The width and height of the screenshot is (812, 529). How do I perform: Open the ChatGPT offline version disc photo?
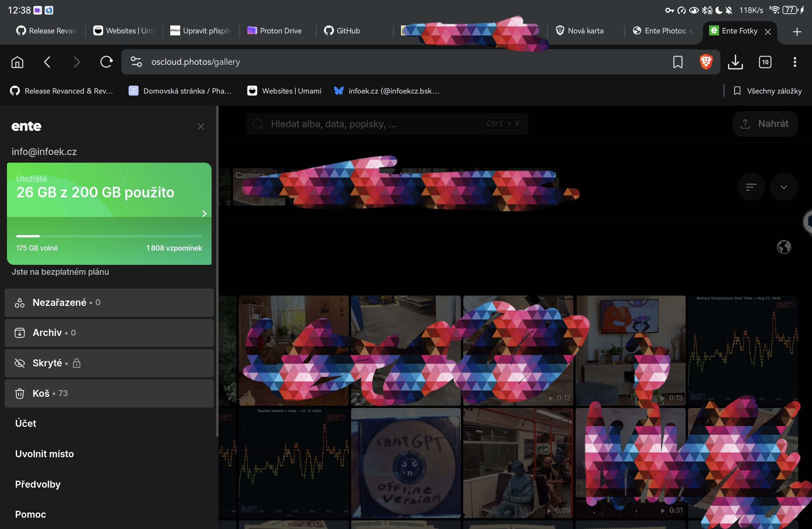(x=406, y=463)
